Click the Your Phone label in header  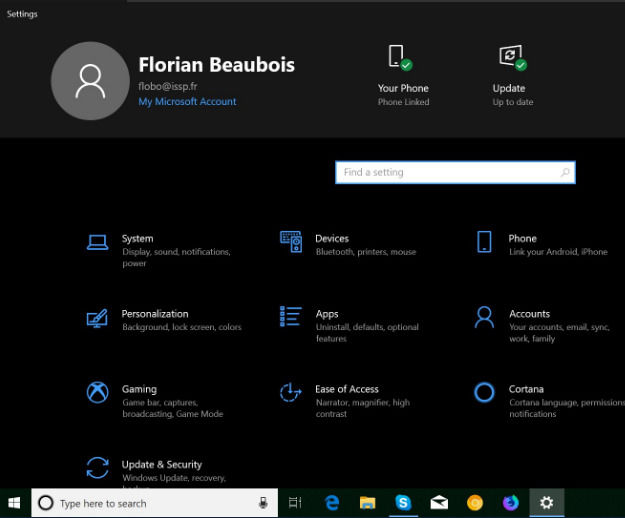[x=403, y=88]
